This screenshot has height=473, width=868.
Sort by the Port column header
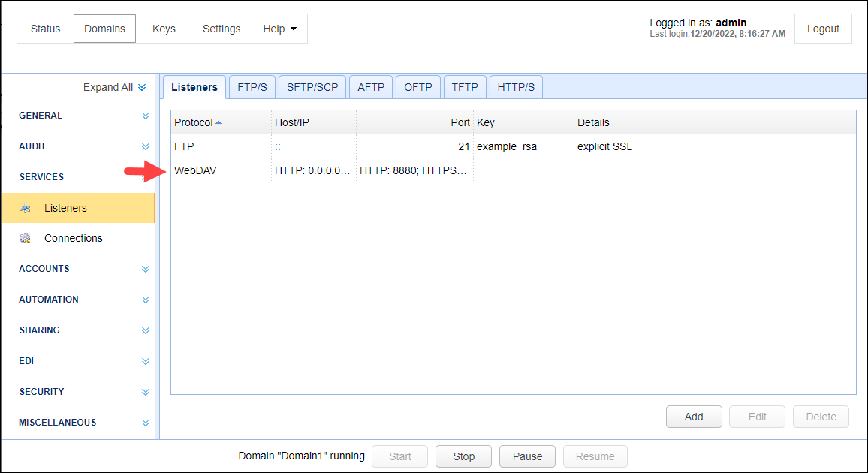(414, 122)
